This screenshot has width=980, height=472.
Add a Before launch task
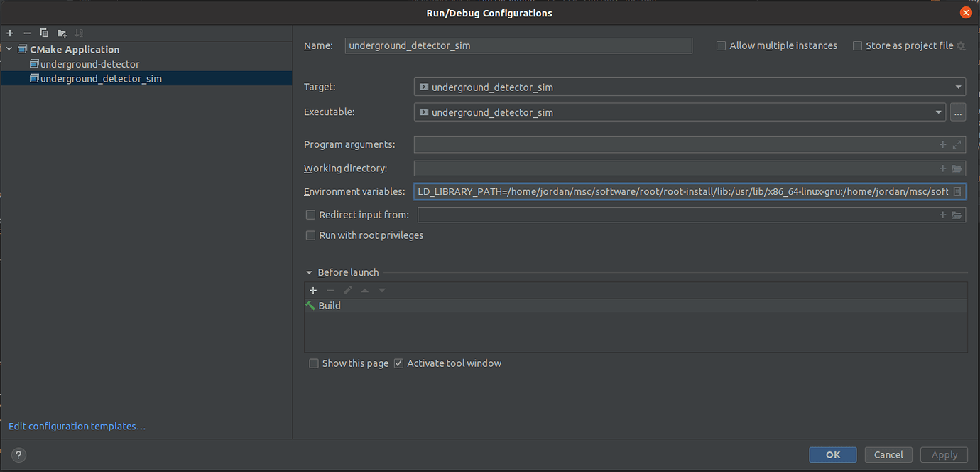click(x=312, y=290)
